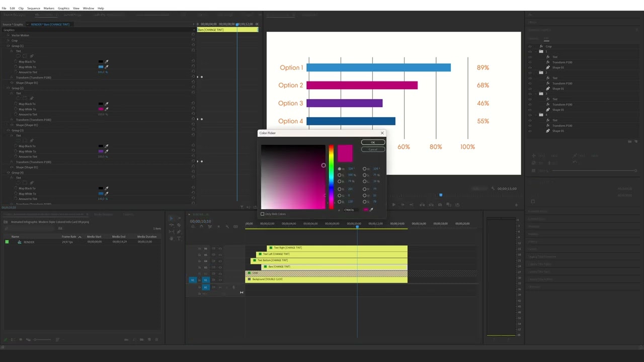The width and height of the screenshot is (644, 362).
Task: Open the File menu
Action: [4, 8]
